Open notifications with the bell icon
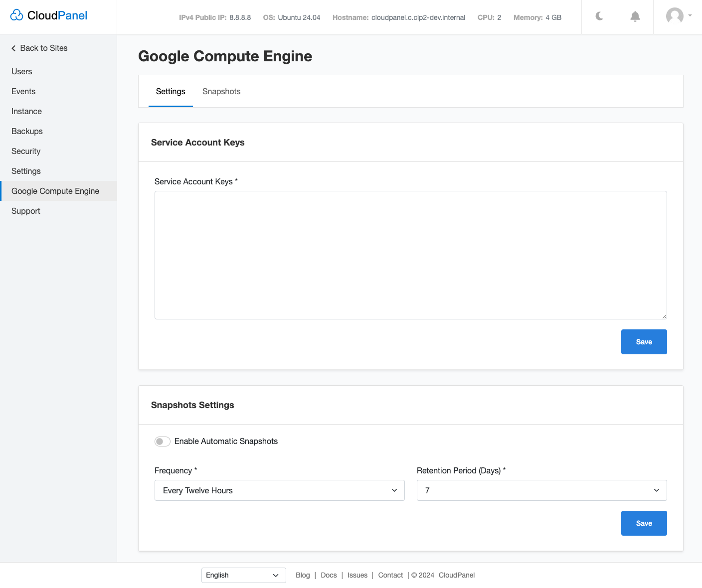702x588 pixels. pos(635,16)
